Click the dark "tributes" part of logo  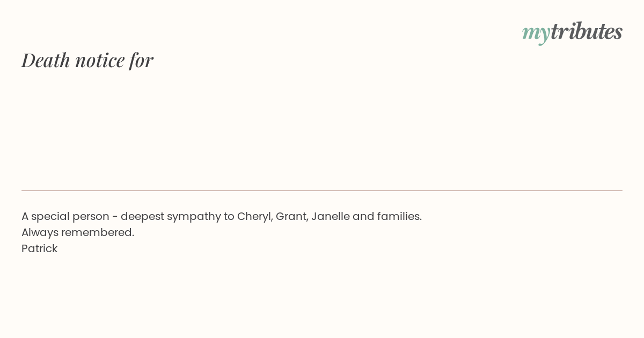[587, 31]
